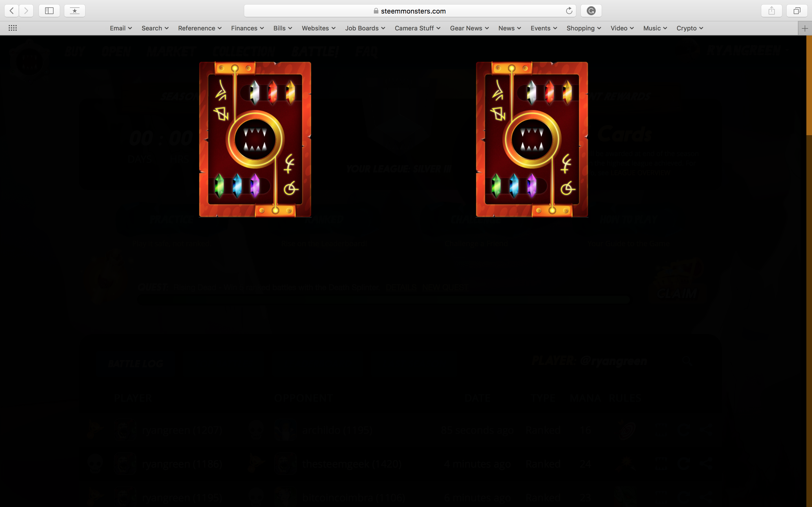Reveal the left face-down reward card
812x507 pixels.
pos(255,139)
